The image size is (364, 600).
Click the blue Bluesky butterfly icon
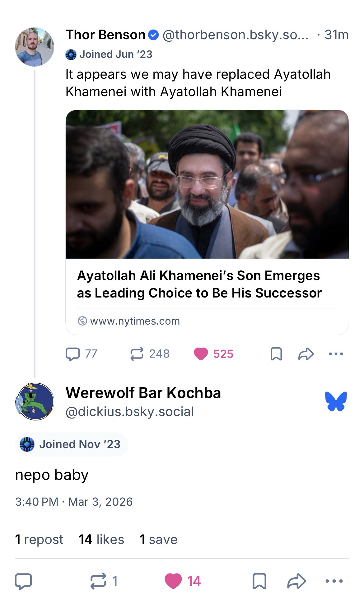tap(336, 401)
